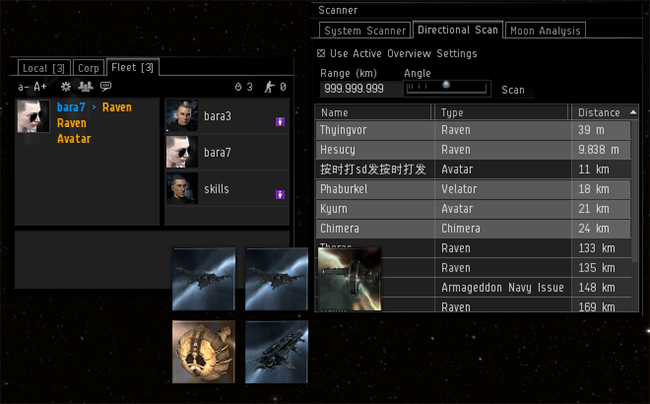The image size is (650, 404).
Task: Click the bara7 name link in chat
Action: click(x=71, y=107)
